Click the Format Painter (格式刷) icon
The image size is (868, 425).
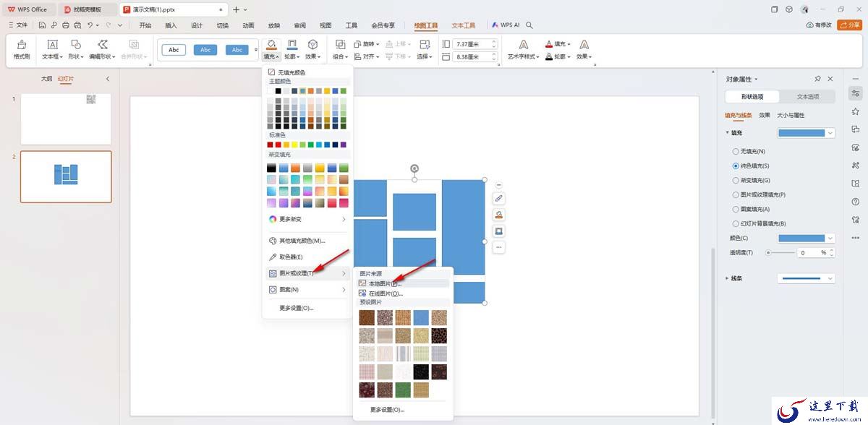(22, 45)
